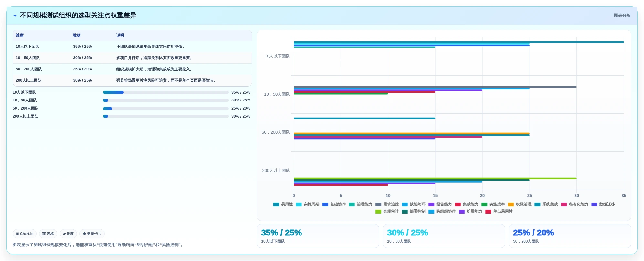Screen dimensions: 644x261
Task: Hide the 系统集成 series in the legend
Action: 546,204
